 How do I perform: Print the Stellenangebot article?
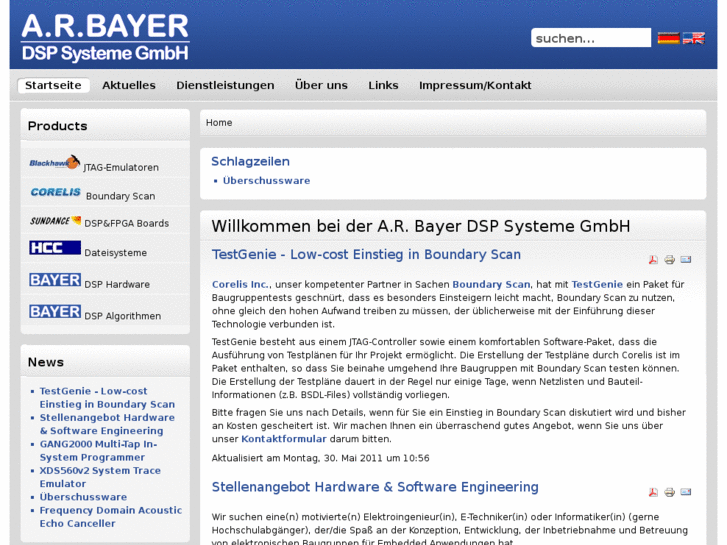coord(669,492)
